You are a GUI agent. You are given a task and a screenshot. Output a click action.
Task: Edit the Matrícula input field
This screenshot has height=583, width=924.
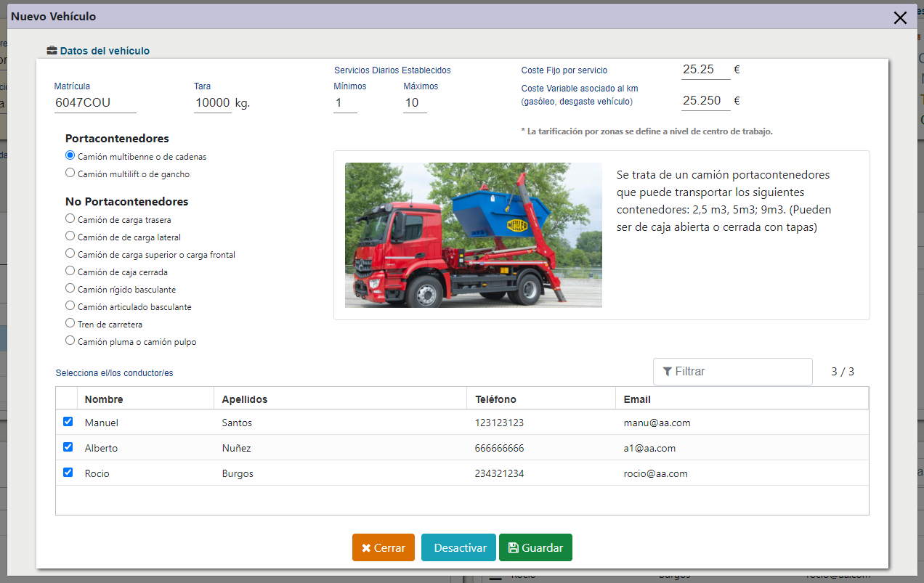click(x=95, y=103)
